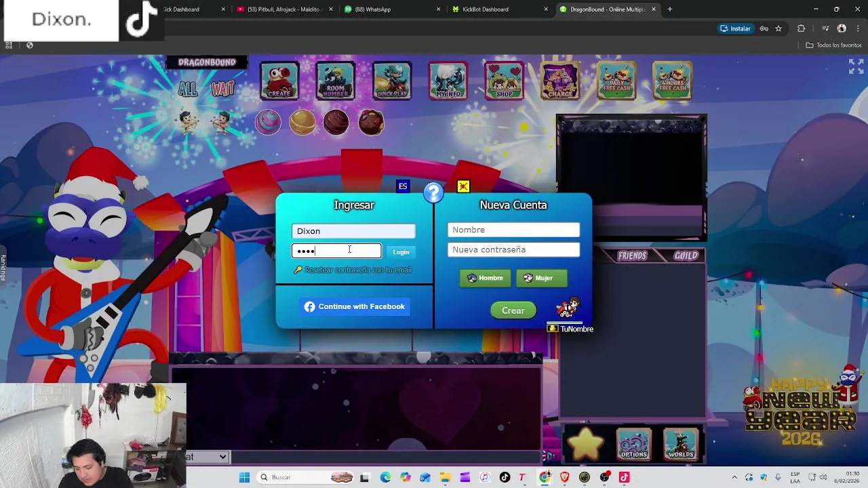868x488 pixels.
Task: Show hidden system tray icons
Action: 734,477
